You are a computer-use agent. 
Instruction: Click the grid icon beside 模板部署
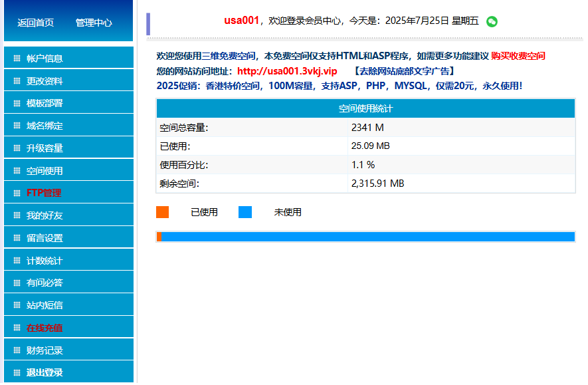[17, 103]
